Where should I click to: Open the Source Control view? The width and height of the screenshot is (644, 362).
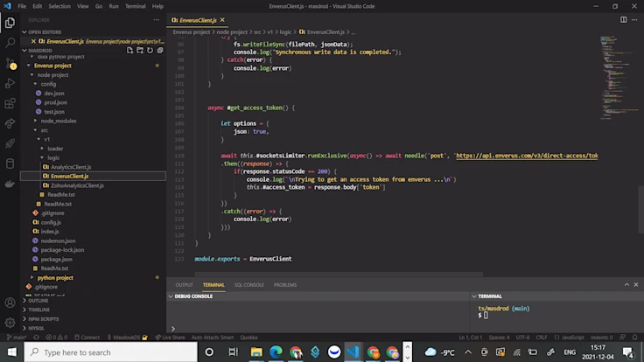(10, 63)
